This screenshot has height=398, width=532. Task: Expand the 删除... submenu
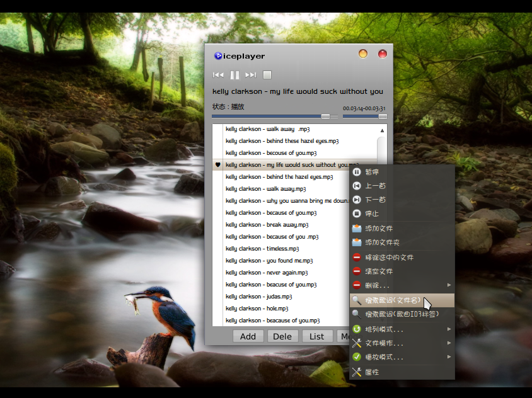click(x=402, y=285)
